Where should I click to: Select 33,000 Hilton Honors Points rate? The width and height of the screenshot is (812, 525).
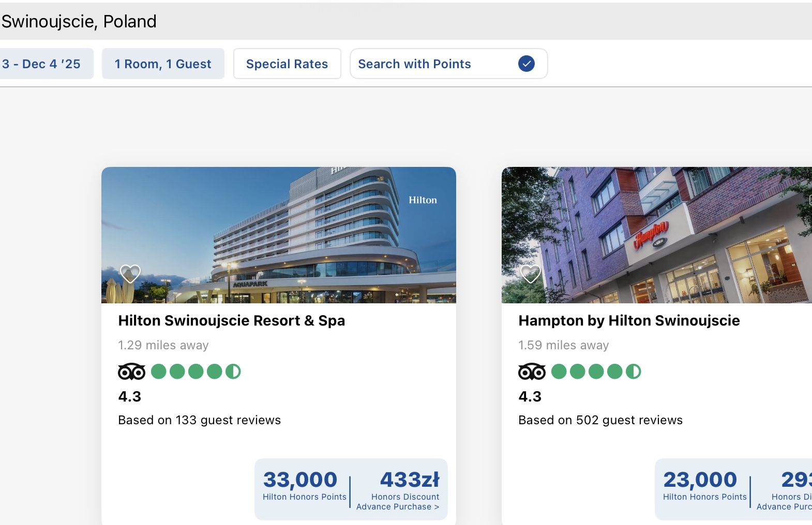(x=304, y=486)
